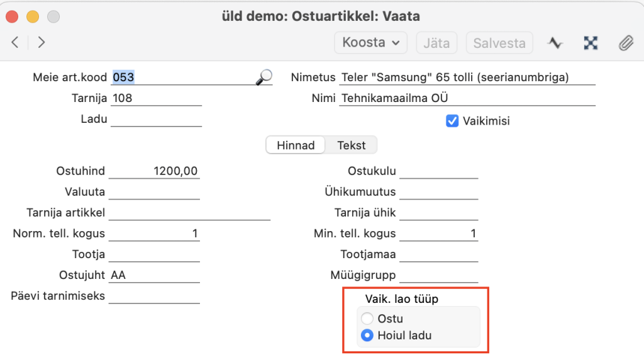Click the magnifier lookup for article code
Screen dimensions: 644x357
point(264,77)
